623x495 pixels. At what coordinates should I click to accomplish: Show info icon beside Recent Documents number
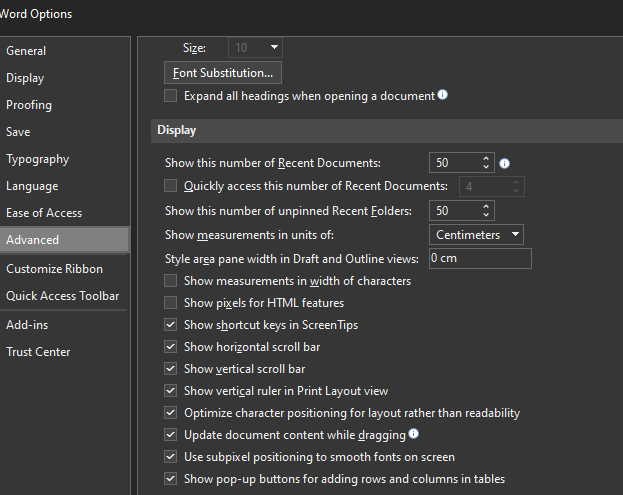pyautogui.click(x=504, y=163)
